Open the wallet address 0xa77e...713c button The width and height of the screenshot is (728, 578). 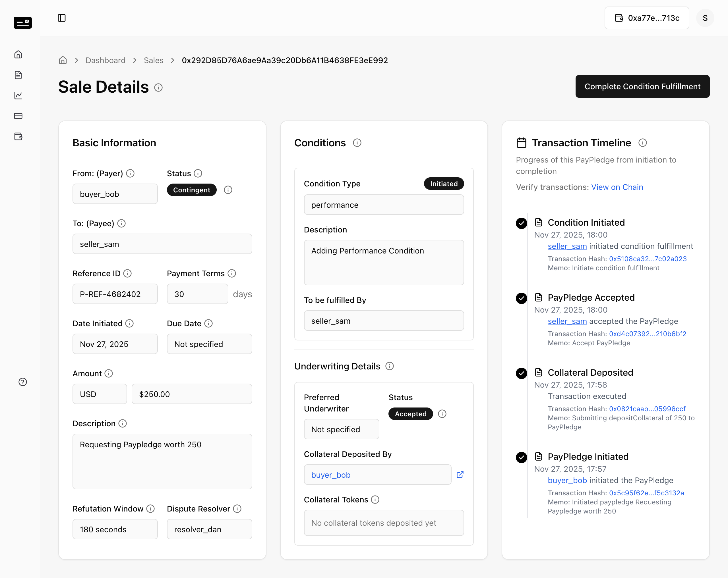coord(647,18)
